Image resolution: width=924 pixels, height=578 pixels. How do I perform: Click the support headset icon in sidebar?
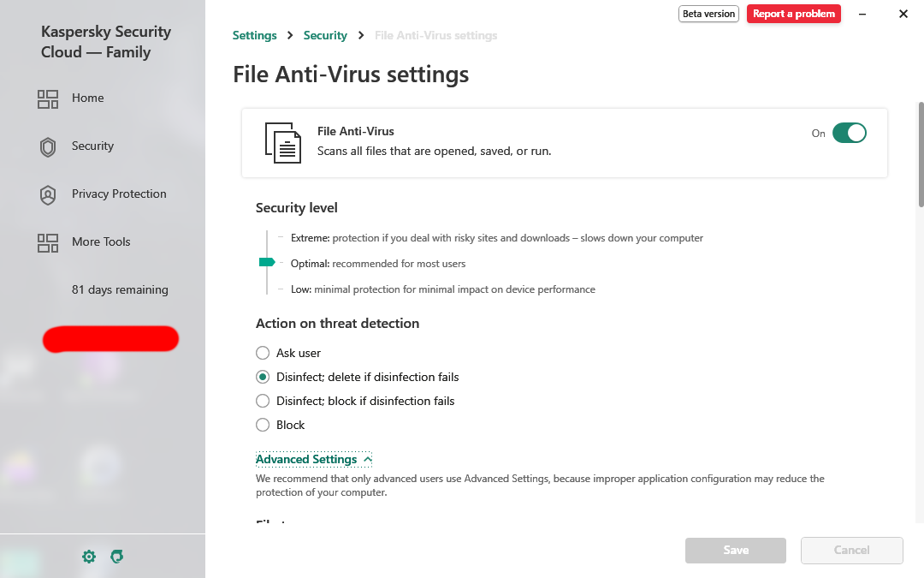[117, 557]
